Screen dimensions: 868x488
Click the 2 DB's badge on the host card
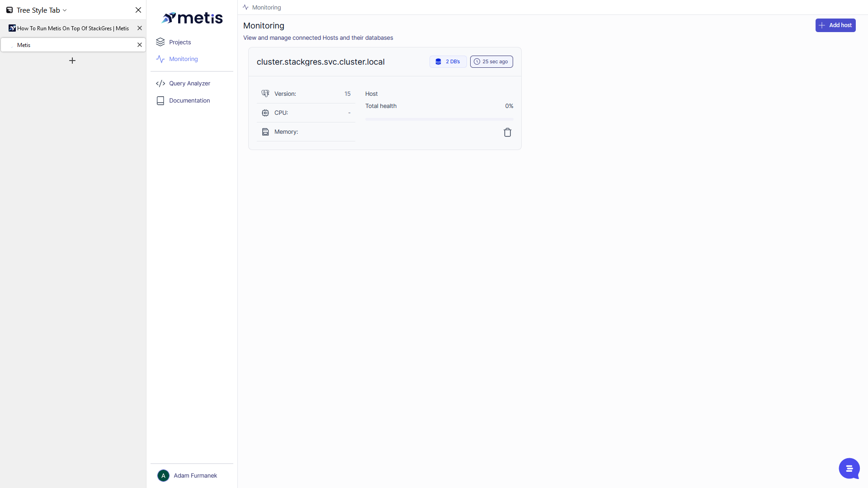point(448,62)
